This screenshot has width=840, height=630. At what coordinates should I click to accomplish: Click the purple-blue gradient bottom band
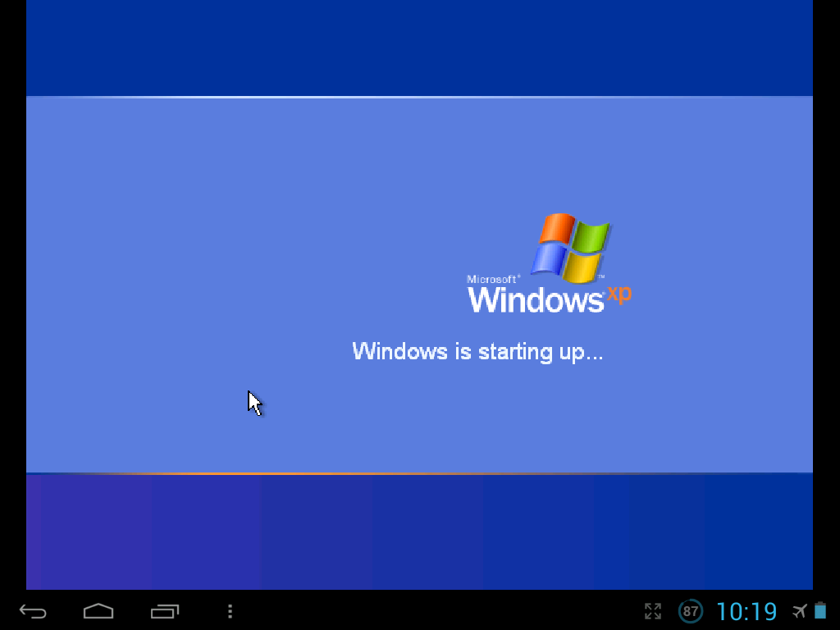pos(419,532)
